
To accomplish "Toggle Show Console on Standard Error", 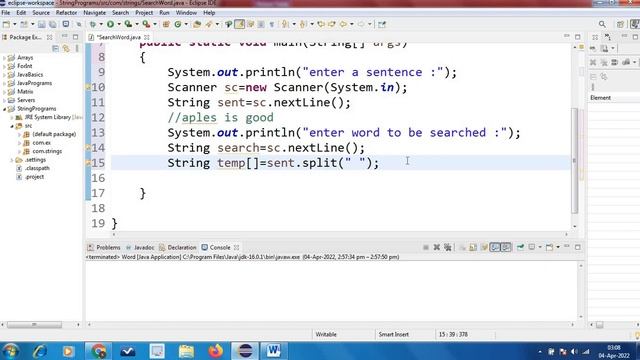I will (x=506, y=247).
